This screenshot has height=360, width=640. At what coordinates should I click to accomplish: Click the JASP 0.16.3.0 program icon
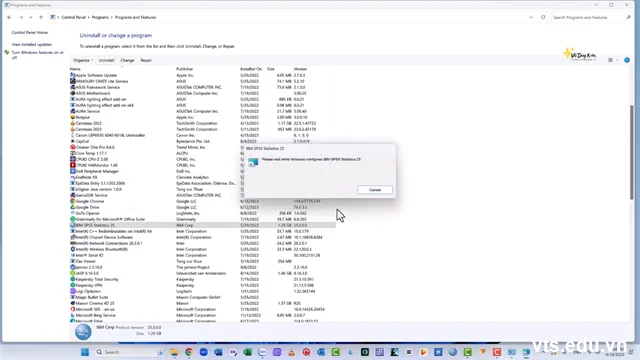coord(73,273)
